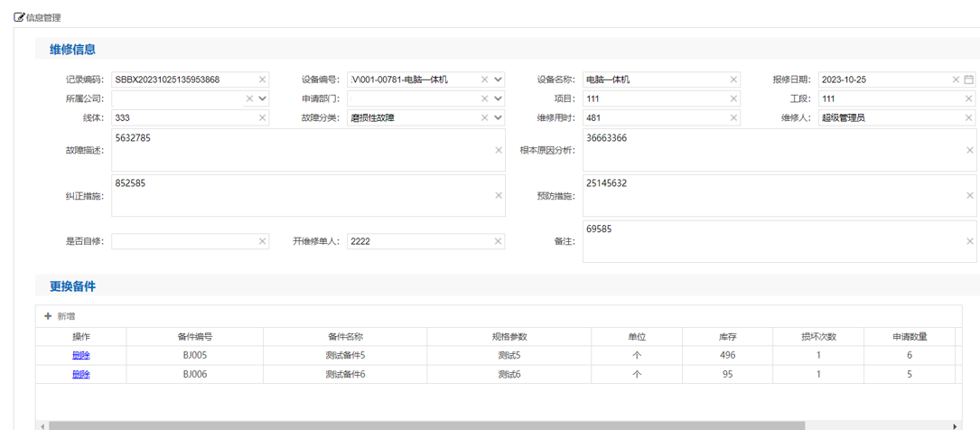Click the stock value 95

point(727,374)
